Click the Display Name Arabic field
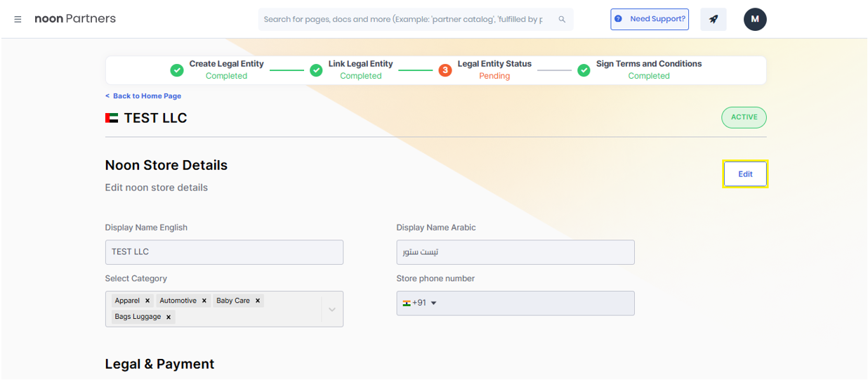Screen dimensions: 868x380 click(515, 252)
